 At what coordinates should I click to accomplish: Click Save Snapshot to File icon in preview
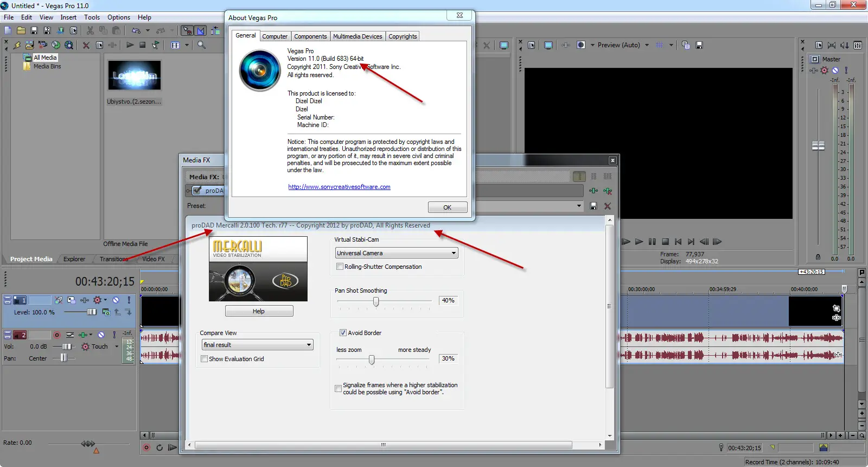699,45
